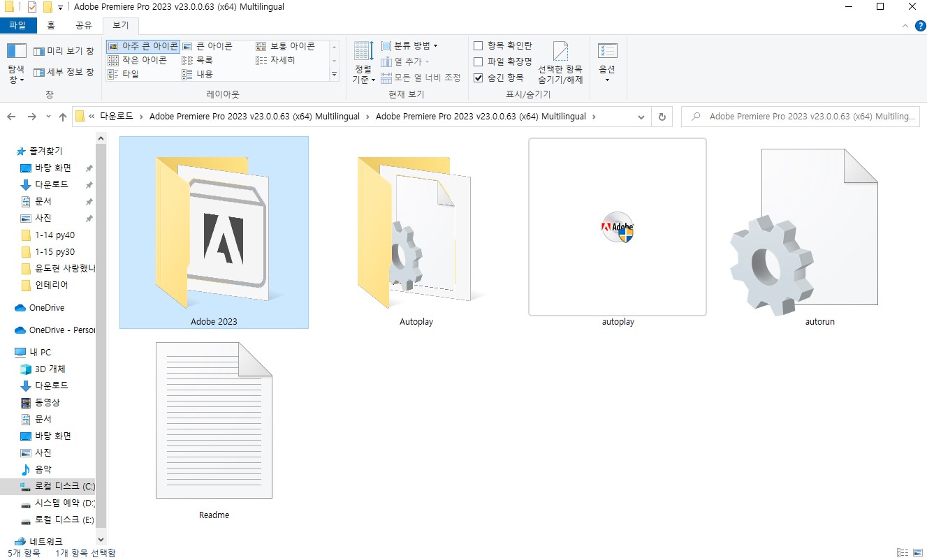Screen dimensions: 927x560
Task: Open the 인테리어 folder in sidebar
Action: click(52, 285)
